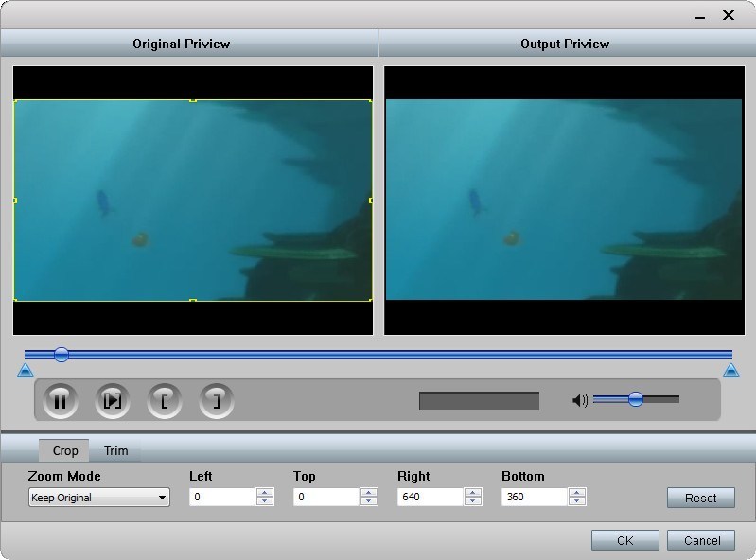This screenshot has width=756, height=560.
Task: Cancel the crop dialog
Action: (x=701, y=540)
